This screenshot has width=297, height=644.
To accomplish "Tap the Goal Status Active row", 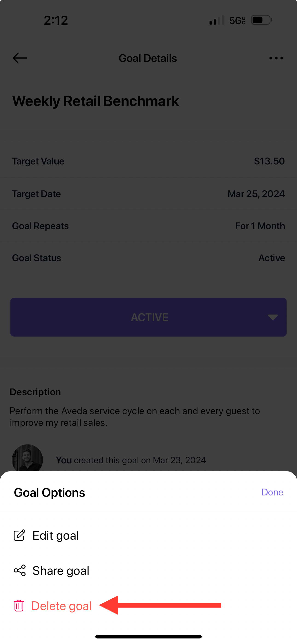I will (148, 258).
